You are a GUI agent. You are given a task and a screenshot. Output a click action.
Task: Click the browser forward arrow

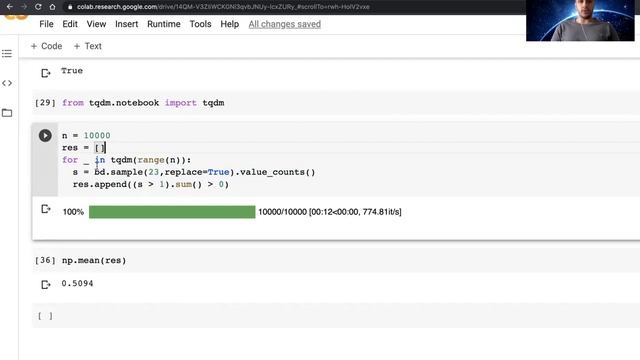[x=24, y=7]
